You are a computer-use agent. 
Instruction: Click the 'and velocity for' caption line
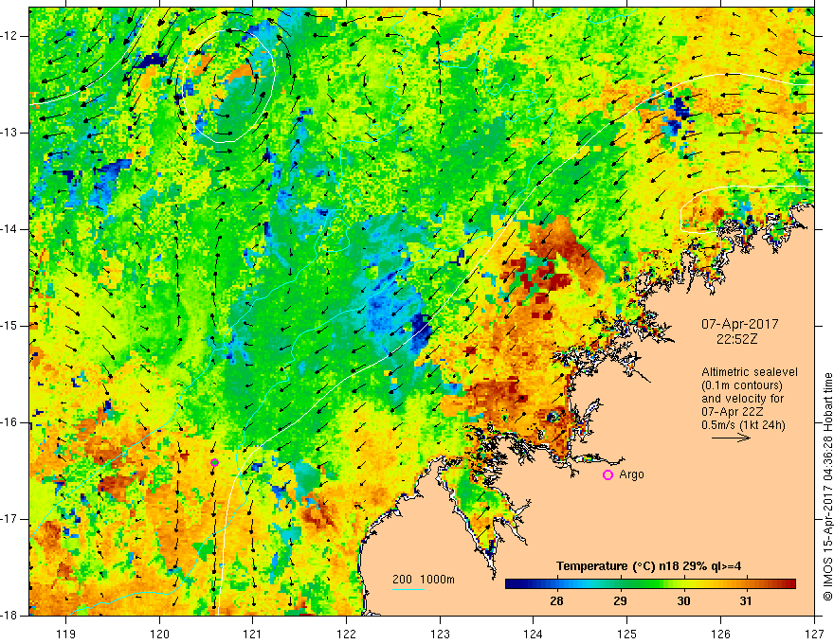pos(742,399)
